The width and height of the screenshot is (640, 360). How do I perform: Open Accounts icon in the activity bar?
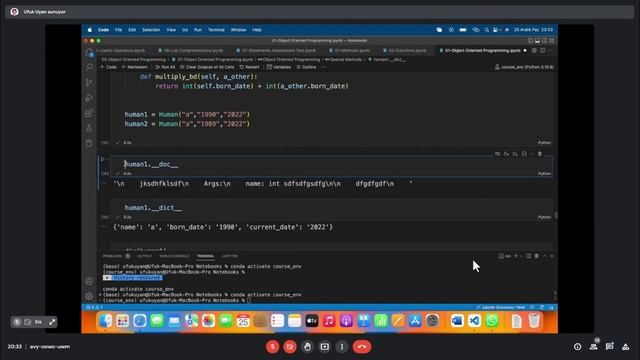pyautogui.click(x=89, y=281)
